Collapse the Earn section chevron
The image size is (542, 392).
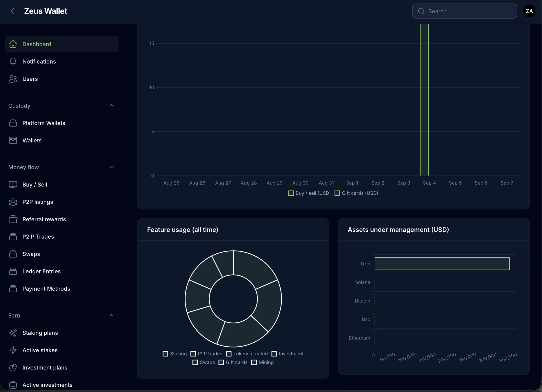[112, 315]
